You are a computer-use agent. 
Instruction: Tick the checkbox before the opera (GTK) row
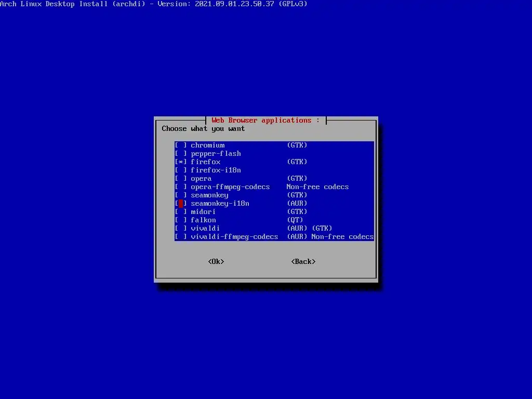pyautogui.click(x=181, y=179)
